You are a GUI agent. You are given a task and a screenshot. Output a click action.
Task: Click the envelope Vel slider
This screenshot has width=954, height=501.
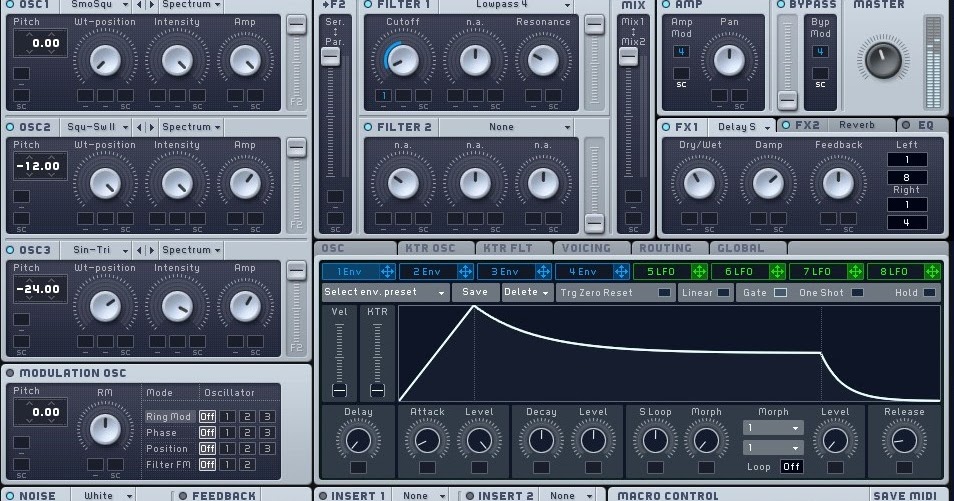click(339, 390)
